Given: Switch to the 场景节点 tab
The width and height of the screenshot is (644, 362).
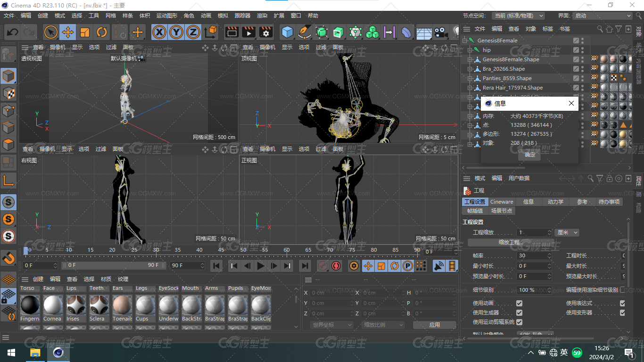Looking at the screenshot, I should point(501,211).
